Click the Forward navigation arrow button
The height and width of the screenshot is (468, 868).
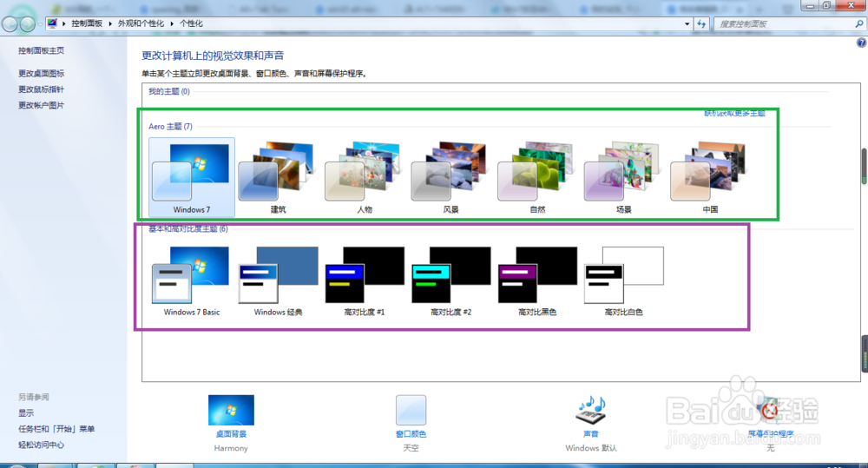[x=27, y=23]
